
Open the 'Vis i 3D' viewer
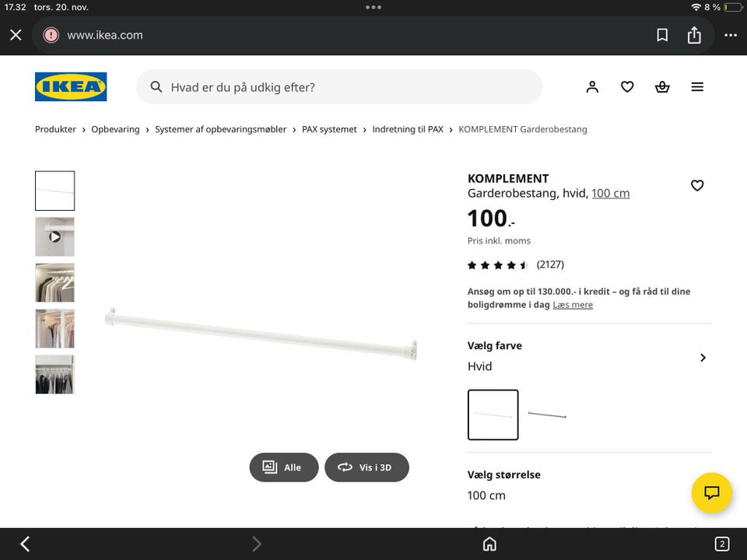(x=366, y=467)
